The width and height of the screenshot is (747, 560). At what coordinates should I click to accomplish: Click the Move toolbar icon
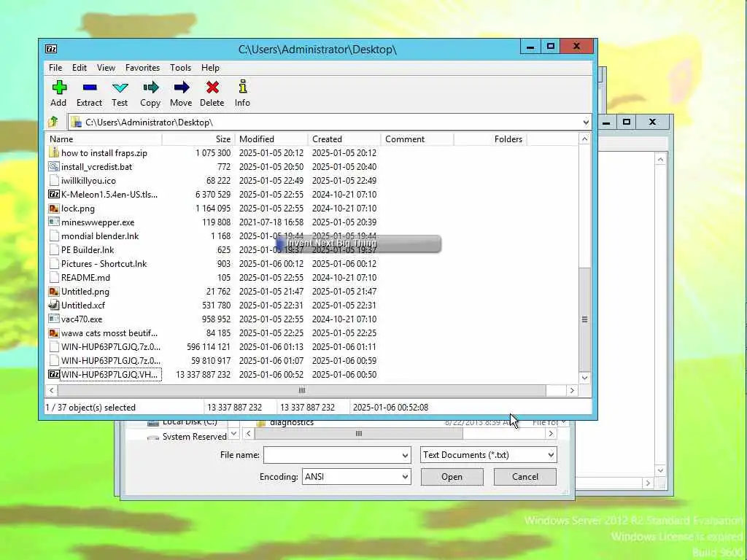tap(181, 87)
